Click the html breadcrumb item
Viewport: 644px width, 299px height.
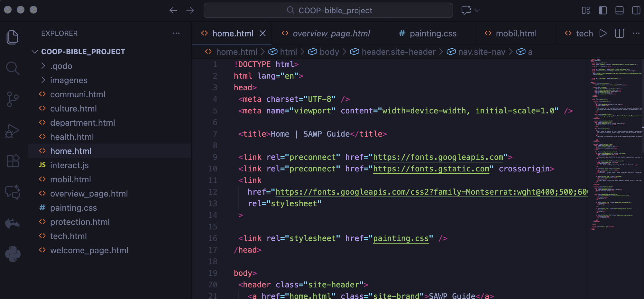pyautogui.click(x=283, y=52)
